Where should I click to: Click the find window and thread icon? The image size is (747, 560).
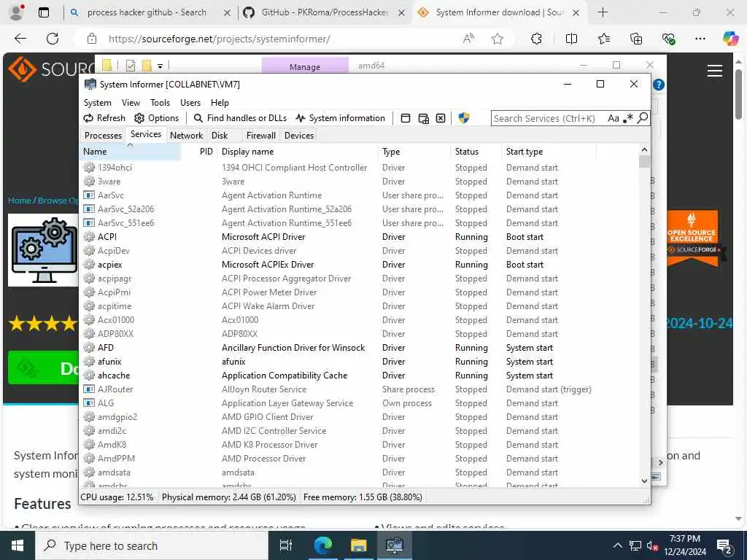pos(423,118)
